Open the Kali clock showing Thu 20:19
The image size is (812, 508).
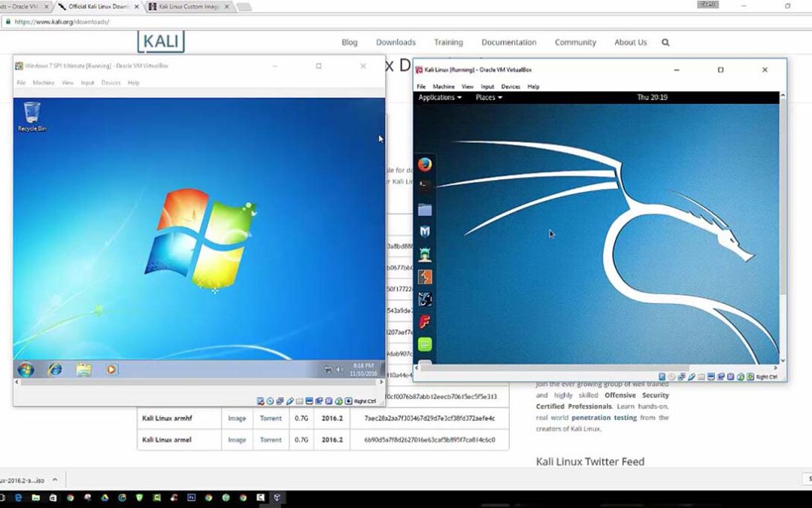(652, 97)
